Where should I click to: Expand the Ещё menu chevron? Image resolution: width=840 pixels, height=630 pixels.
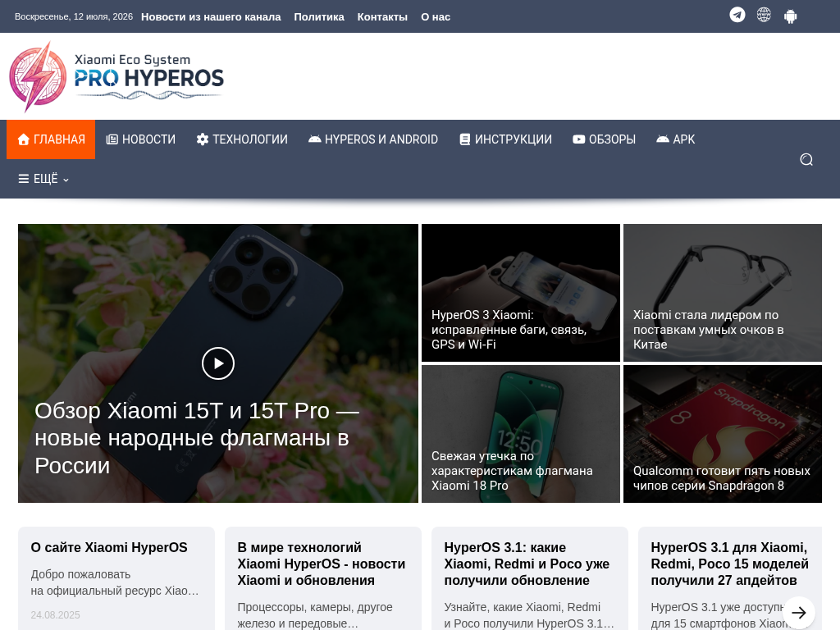(x=66, y=180)
